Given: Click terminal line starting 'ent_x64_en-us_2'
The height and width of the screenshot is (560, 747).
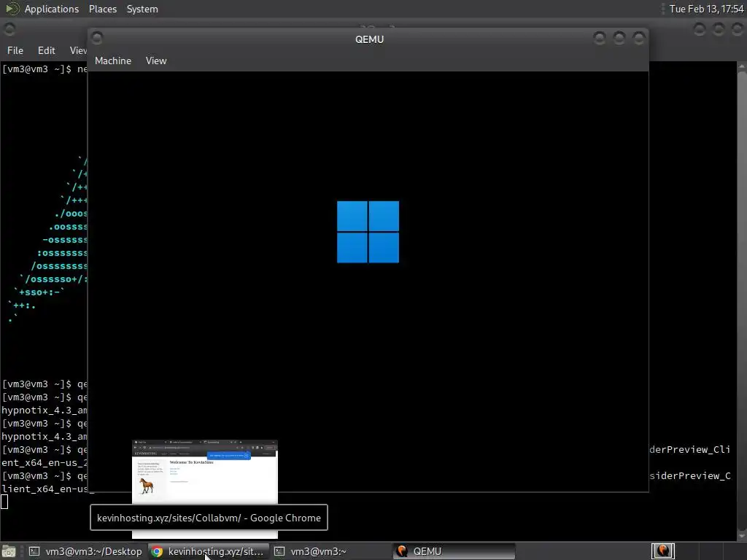Looking at the screenshot, I should [x=44, y=463].
